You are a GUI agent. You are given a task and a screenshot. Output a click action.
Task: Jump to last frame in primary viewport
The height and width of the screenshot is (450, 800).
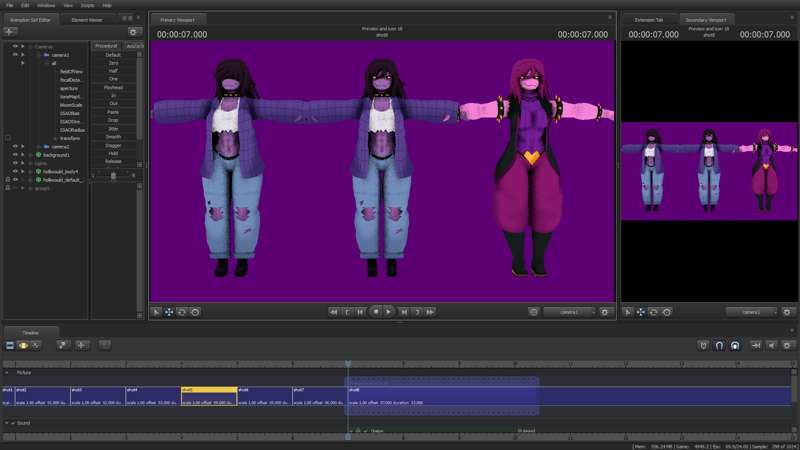coord(431,312)
